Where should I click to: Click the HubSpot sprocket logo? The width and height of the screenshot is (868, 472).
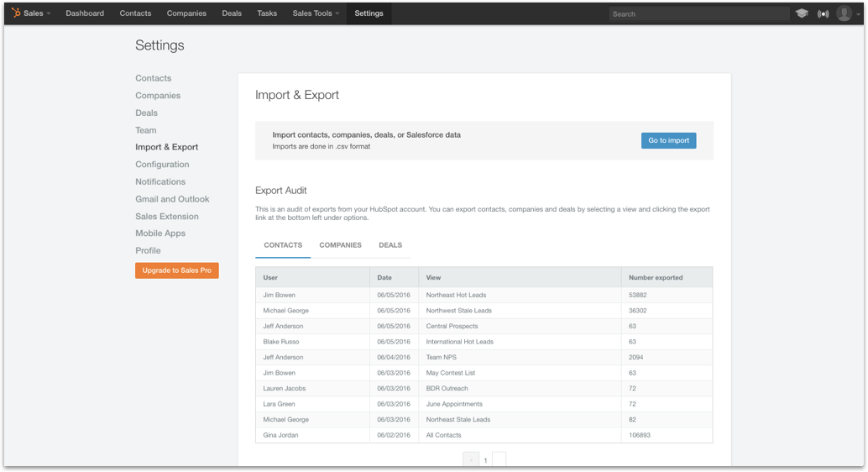(15, 13)
